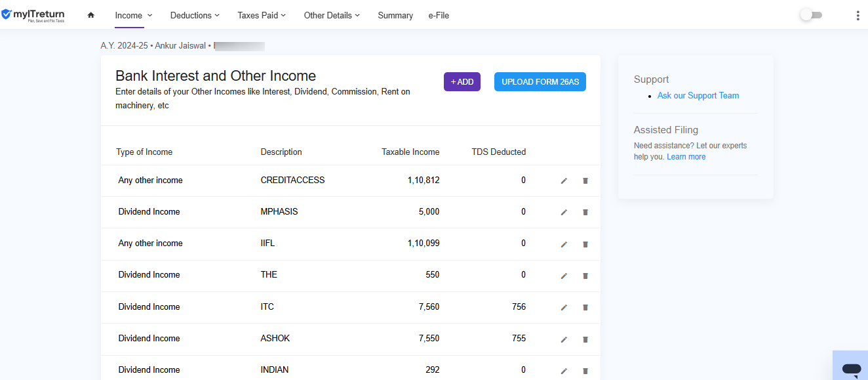
Task: Delete the MPHASIS dividend entry
Action: [585, 212]
